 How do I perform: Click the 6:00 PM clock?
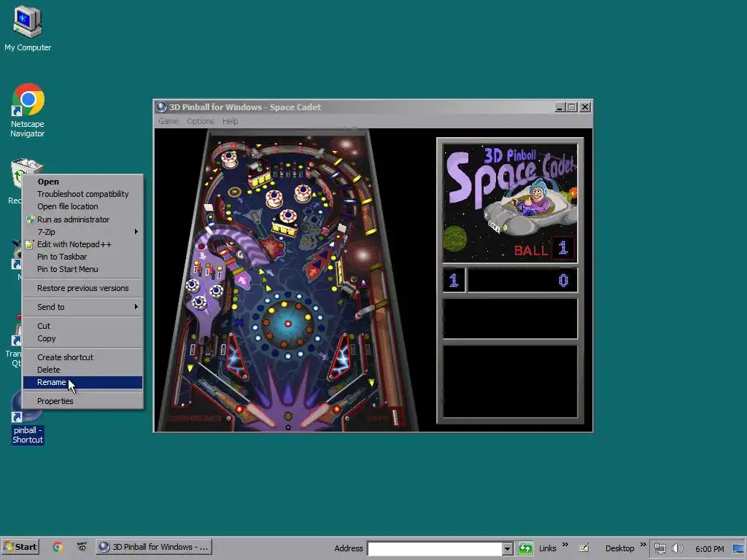(709, 548)
